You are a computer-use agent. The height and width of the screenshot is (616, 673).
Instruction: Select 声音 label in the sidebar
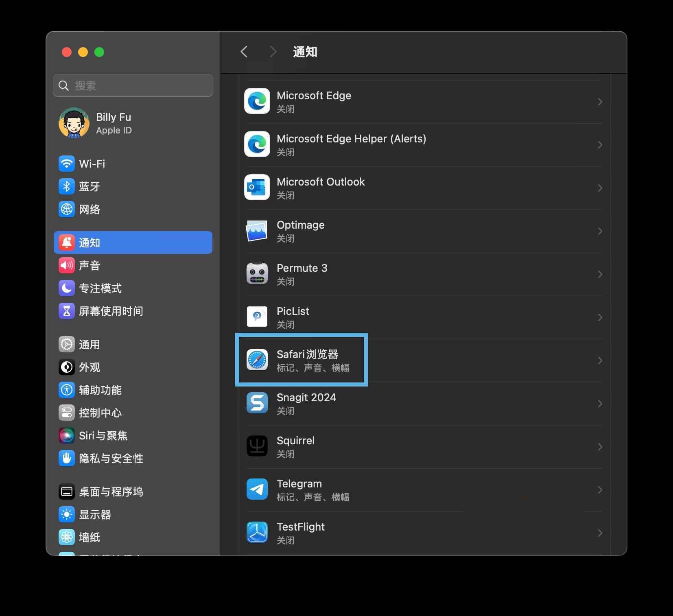(90, 266)
